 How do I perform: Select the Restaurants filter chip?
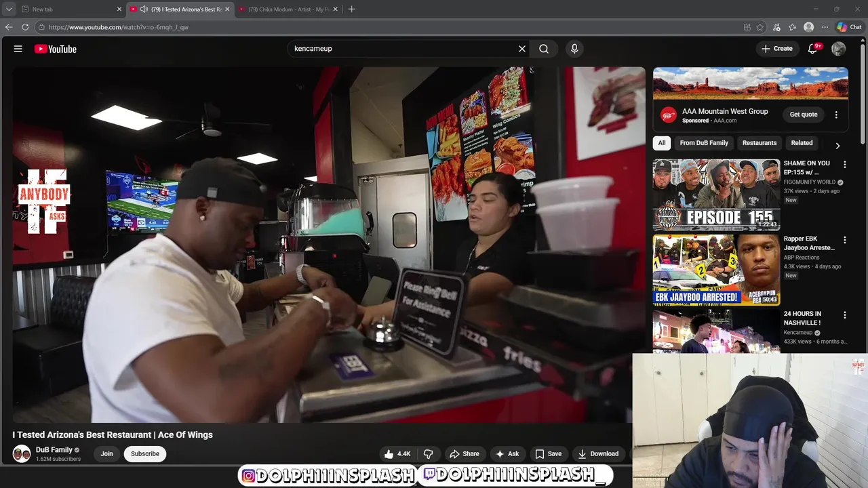[759, 143]
